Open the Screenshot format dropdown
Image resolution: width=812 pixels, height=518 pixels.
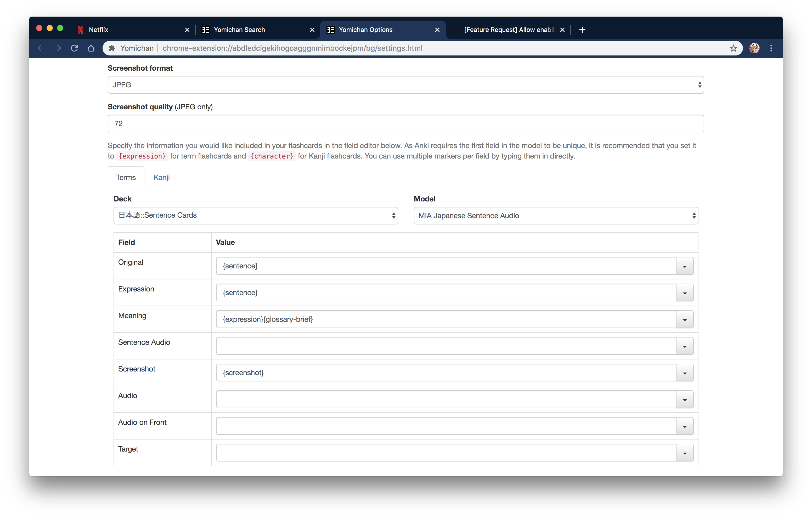tap(405, 85)
